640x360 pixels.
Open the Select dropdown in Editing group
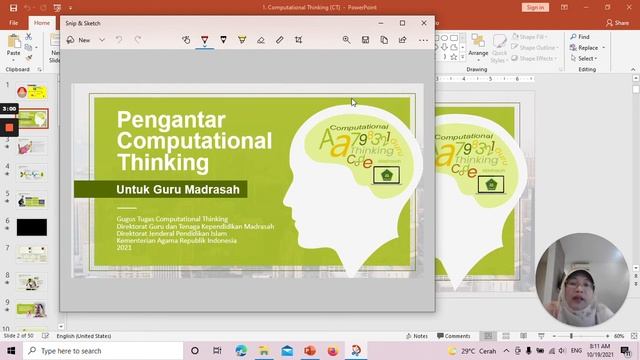point(584,58)
